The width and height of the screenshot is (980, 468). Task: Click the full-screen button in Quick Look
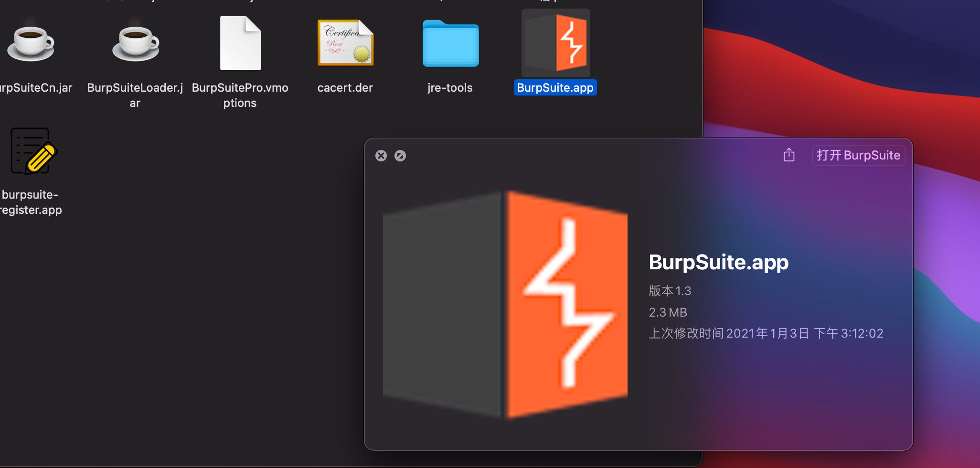(400, 156)
